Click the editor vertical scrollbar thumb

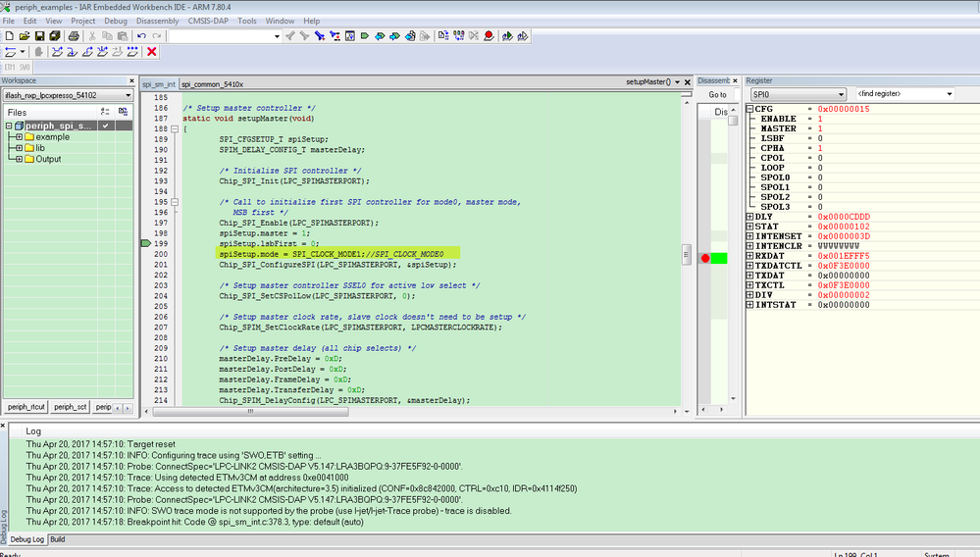(x=687, y=254)
